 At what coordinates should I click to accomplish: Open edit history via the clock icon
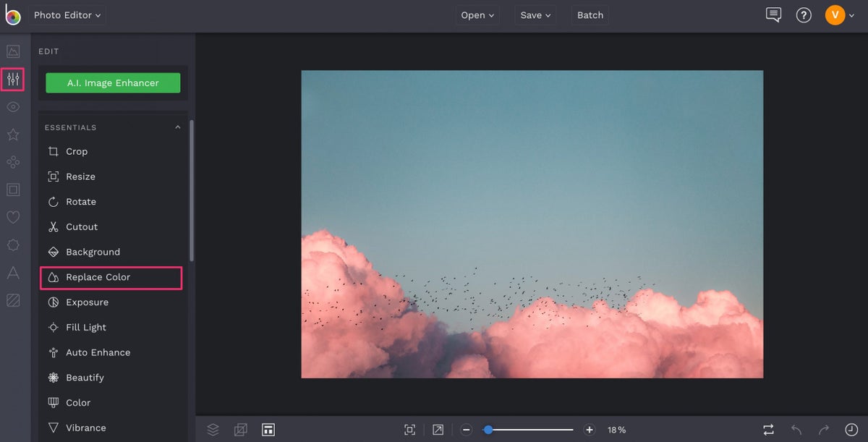pyautogui.click(x=851, y=429)
